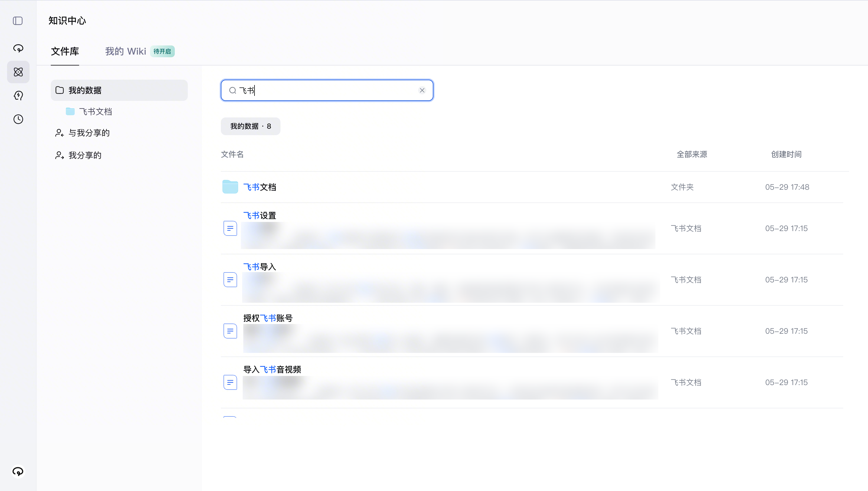The height and width of the screenshot is (491, 868).
Task: Click the folder icon of 飞书文档 row
Action: (x=230, y=187)
